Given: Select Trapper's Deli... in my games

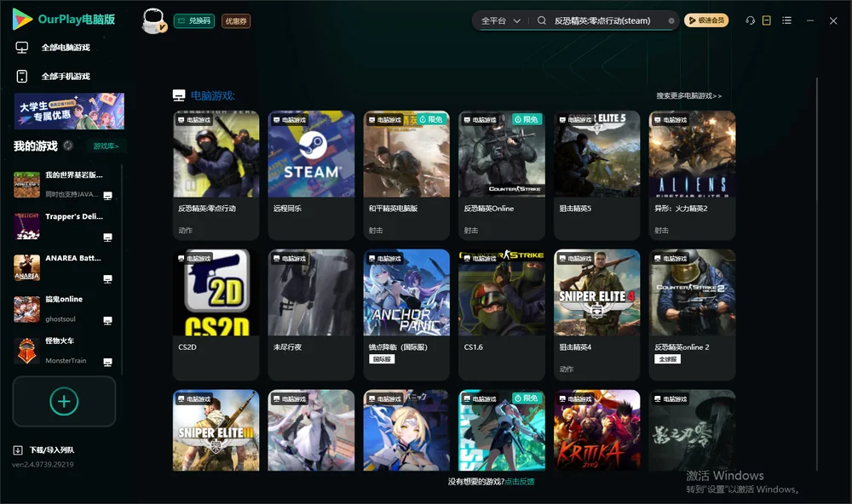Looking at the screenshot, I should coord(63,226).
